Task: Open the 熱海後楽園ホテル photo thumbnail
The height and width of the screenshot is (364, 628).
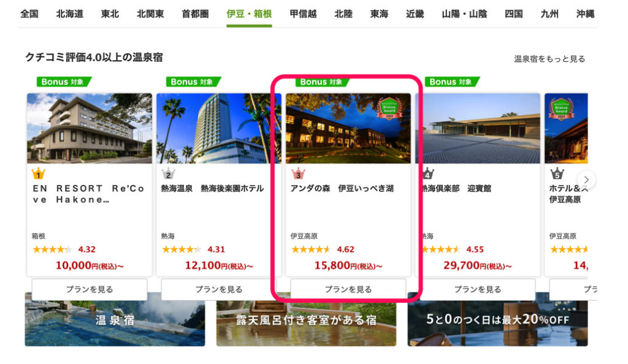Action: 219,128
